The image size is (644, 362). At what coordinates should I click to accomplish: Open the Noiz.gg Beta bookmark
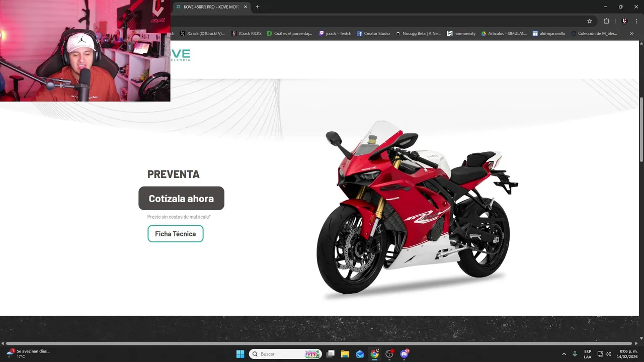(418, 34)
